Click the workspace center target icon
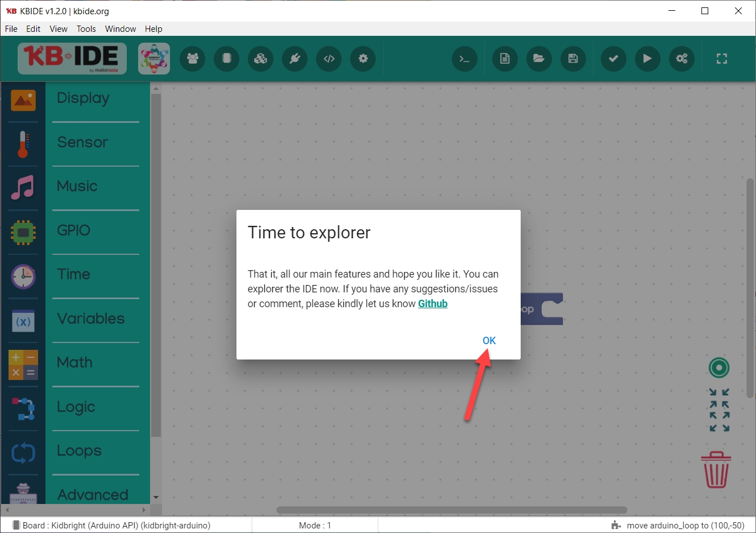 point(719,367)
